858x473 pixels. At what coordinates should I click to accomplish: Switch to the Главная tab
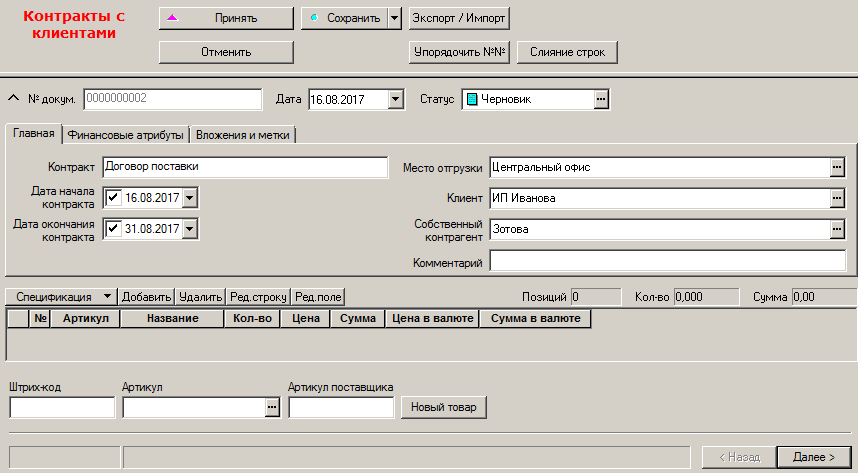34,133
